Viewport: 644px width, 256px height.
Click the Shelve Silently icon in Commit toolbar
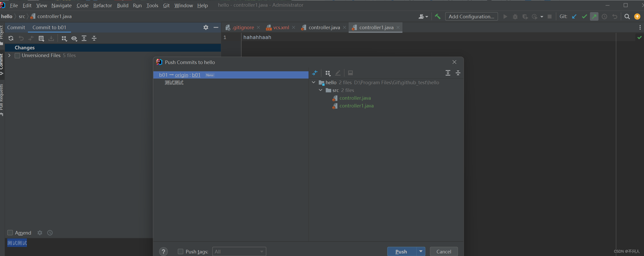[x=51, y=38]
